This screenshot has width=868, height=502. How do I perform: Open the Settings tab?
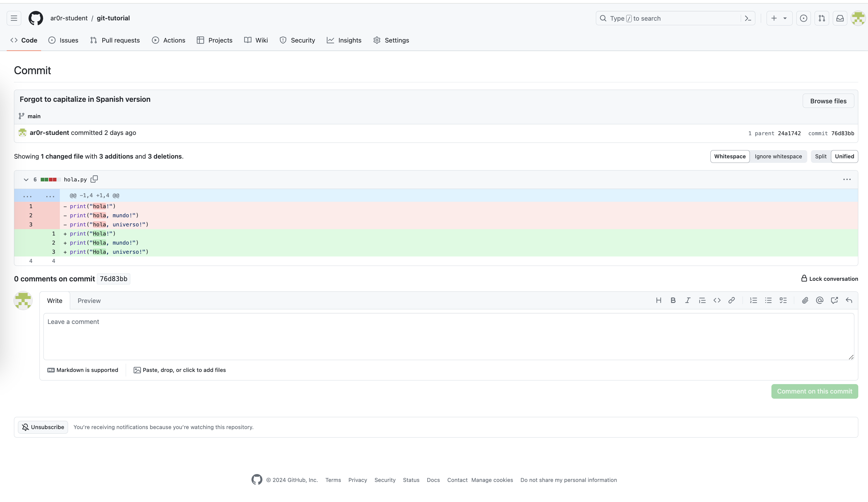pyautogui.click(x=391, y=40)
